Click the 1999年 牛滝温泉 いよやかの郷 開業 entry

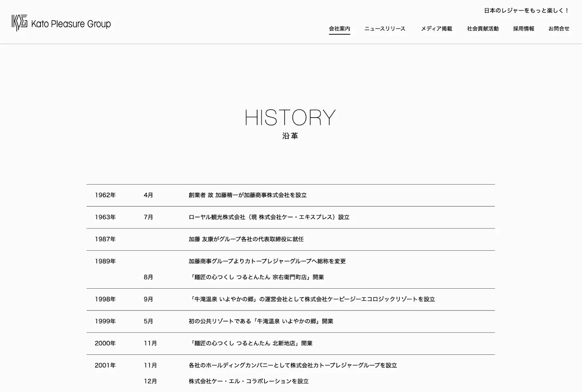point(261,321)
